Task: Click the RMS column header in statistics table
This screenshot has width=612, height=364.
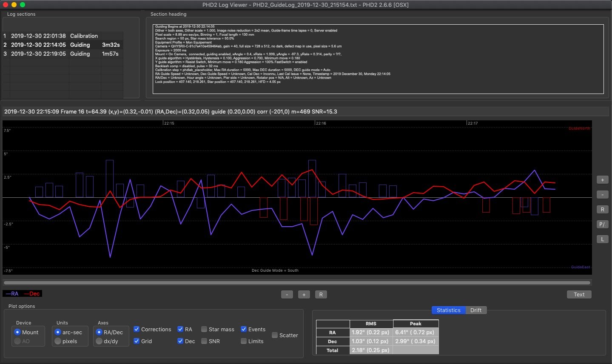Action: [x=371, y=324]
